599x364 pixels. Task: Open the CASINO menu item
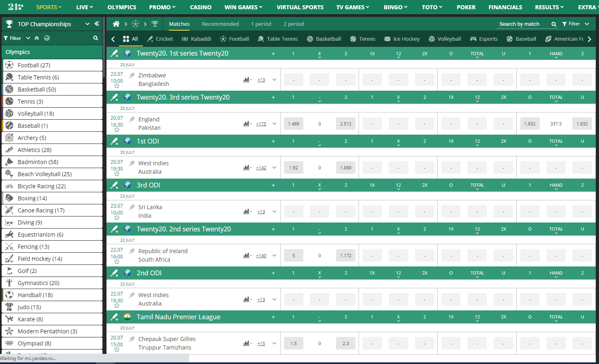[200, 7]
